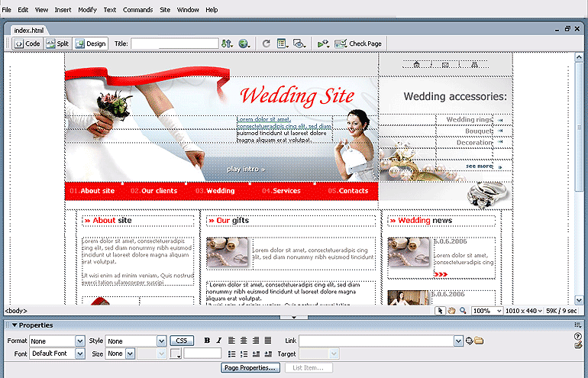Click Check Page in document toolbar
Viewport: 588px width, 378px height.
(358, 44)
